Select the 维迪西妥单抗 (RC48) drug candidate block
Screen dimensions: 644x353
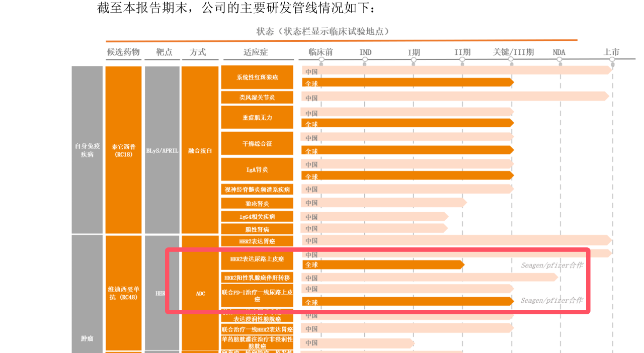tap(123, 293)
